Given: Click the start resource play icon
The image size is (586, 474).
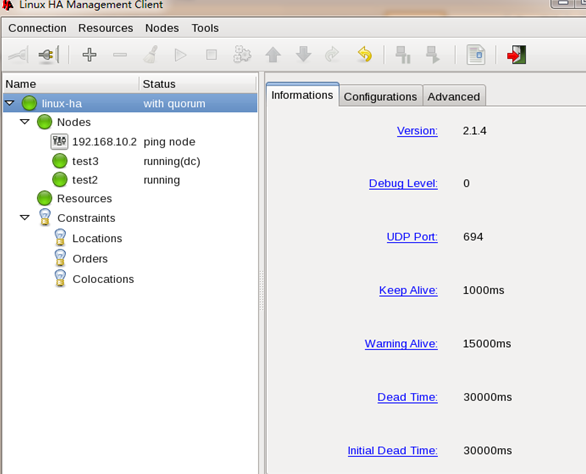Looking at the screenshot, I should click(x=181, y=55).
